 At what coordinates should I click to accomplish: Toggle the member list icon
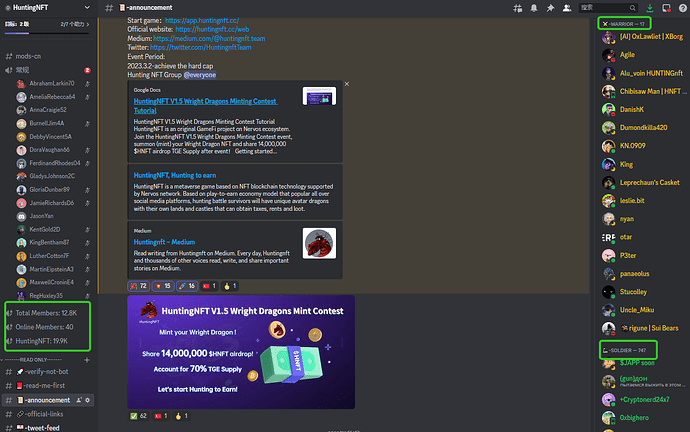tap(567, 8)
